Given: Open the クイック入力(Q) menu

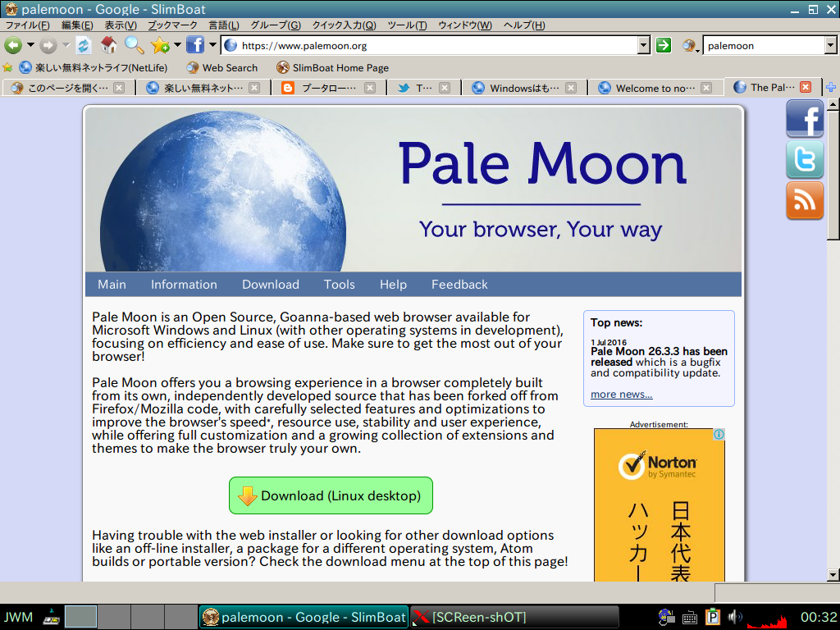Looking at the screenshot, I should point(344,25).
